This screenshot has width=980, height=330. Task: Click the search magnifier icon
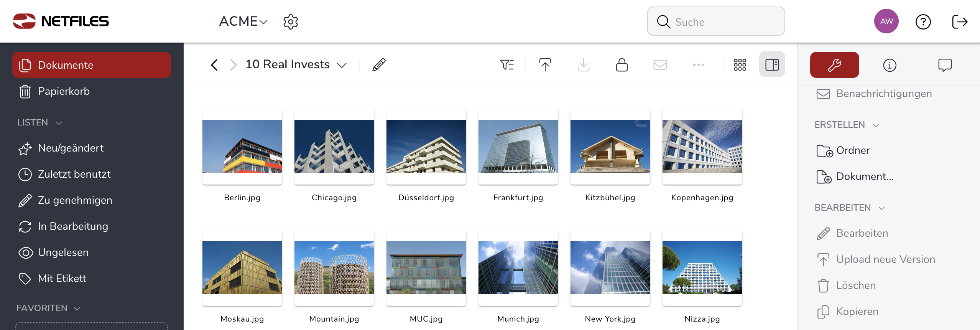tap(663, 22)
